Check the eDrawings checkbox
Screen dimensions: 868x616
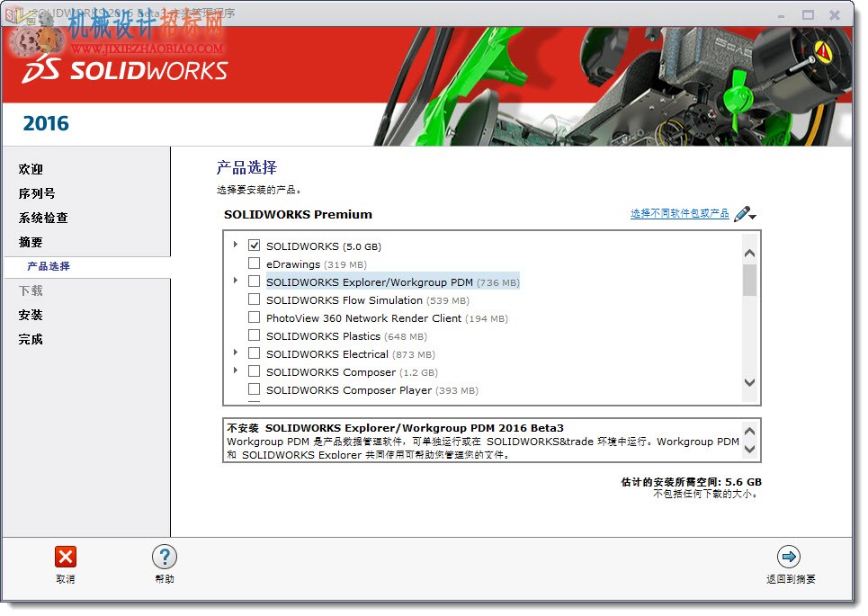254,263
